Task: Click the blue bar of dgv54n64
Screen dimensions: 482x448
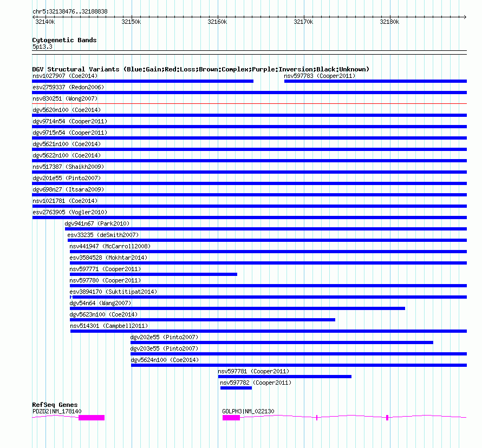Action: click(237, 308)
